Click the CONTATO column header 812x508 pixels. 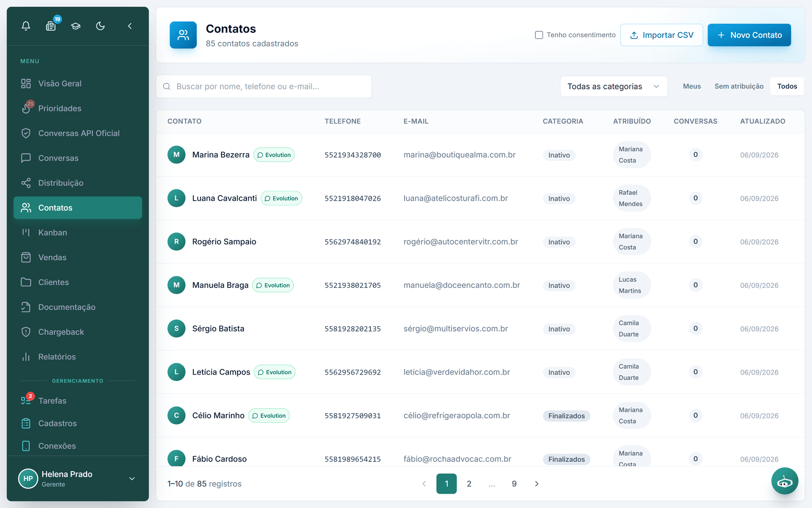184,121
